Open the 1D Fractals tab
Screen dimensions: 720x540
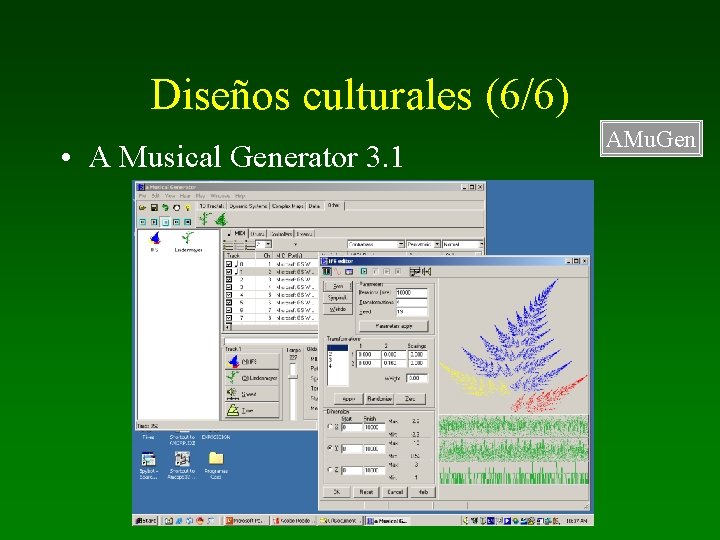(212, 206)
